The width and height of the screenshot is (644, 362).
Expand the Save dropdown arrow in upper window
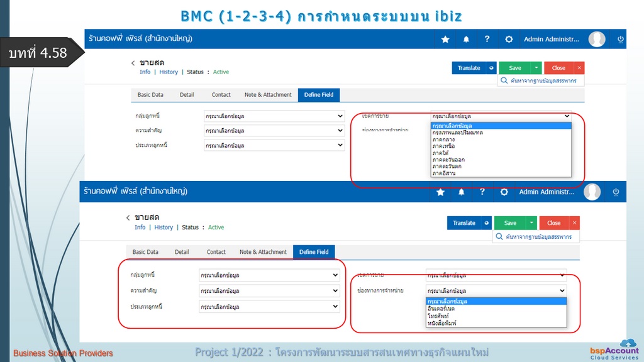pos(536,68)
